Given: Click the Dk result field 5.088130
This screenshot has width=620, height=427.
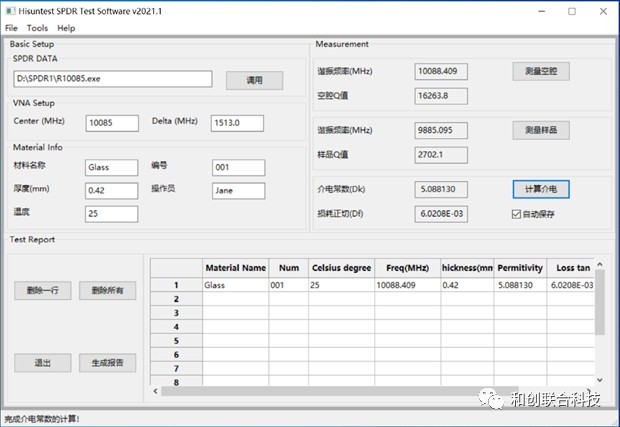Looking at the screenshot, I should point(441,189).
